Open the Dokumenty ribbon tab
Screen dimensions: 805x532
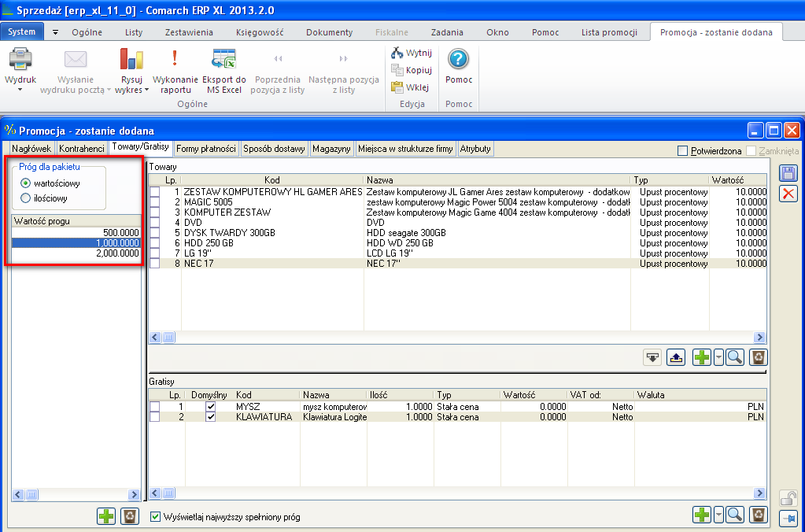pos(329,32)
